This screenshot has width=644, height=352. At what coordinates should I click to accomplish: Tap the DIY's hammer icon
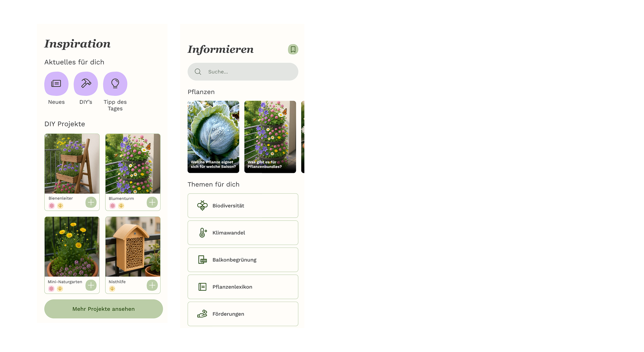[86, 84]
